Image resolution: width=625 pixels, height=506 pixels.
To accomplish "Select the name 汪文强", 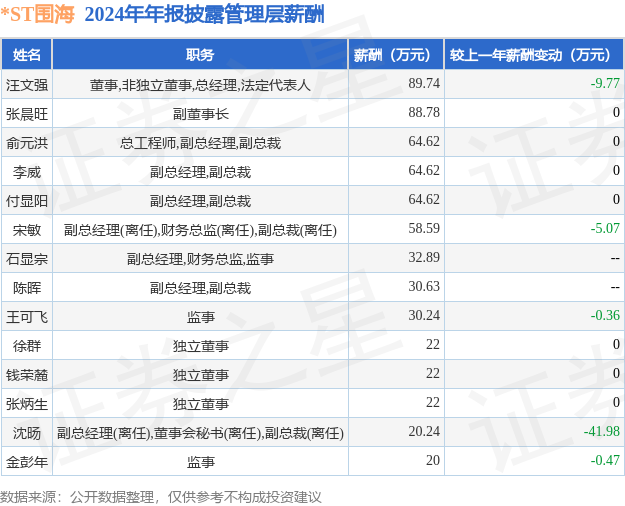I will click(27, 85).
